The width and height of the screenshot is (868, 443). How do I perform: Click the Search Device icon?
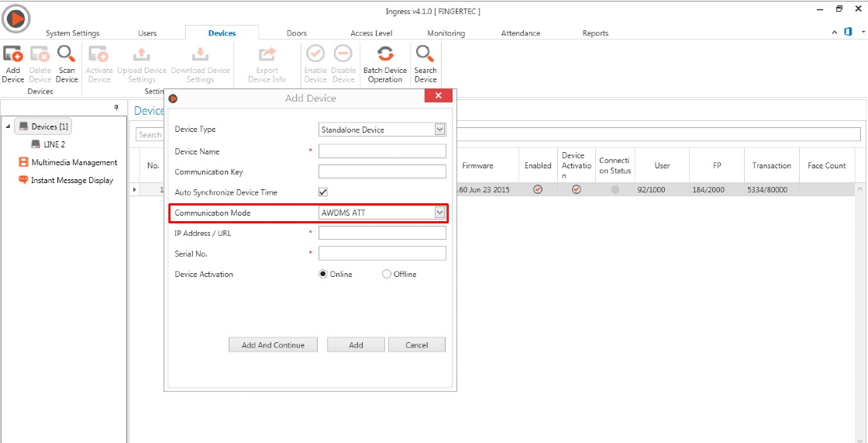(425, 54)
